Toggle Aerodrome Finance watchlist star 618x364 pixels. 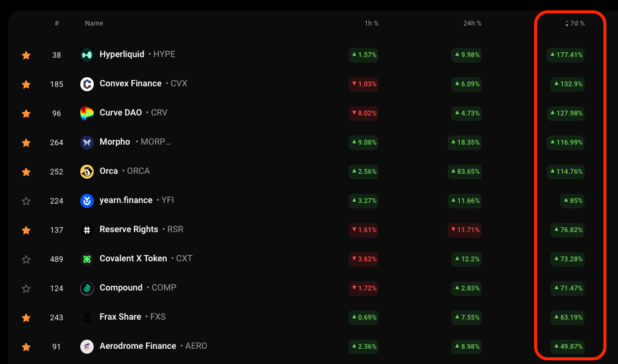pos(26,346)
